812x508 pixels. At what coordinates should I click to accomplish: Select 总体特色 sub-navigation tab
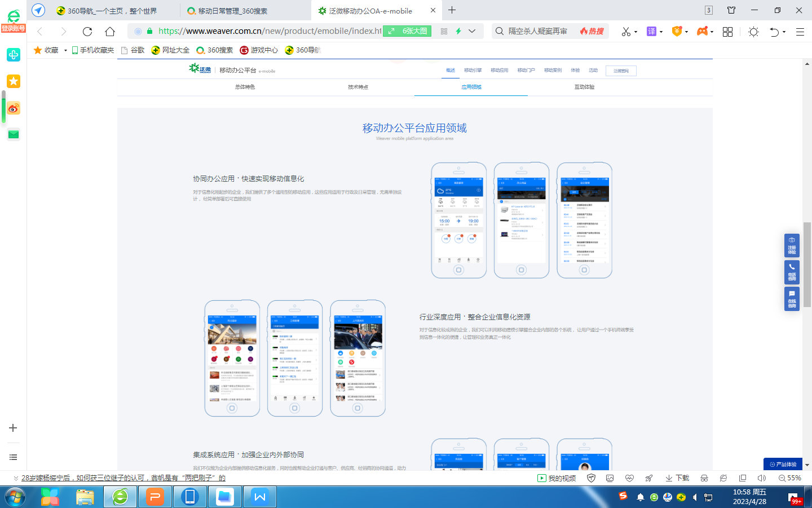[245, 87]
